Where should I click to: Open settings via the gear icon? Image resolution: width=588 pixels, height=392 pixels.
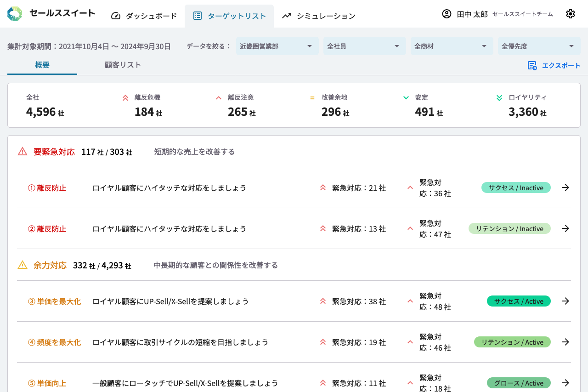pos(571,14)
